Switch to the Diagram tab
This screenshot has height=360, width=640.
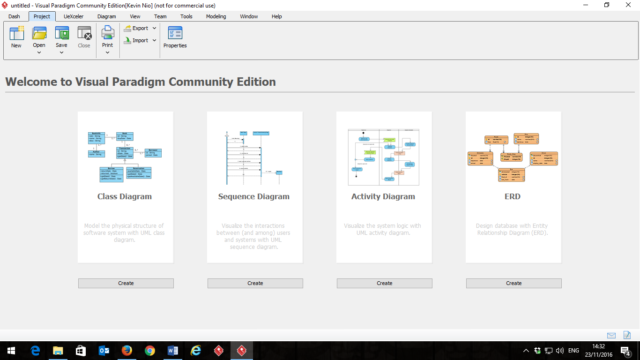pos(107,16)
